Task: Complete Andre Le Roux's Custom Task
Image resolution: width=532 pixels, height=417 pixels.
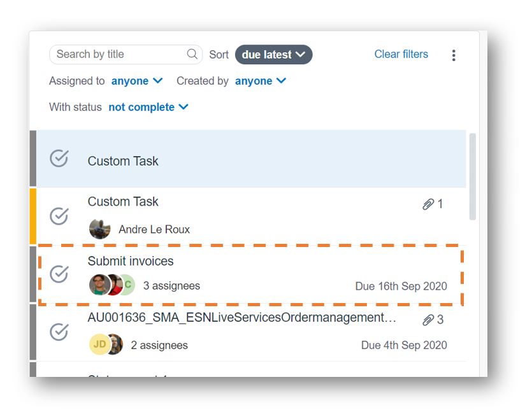Action: (59, 216)
